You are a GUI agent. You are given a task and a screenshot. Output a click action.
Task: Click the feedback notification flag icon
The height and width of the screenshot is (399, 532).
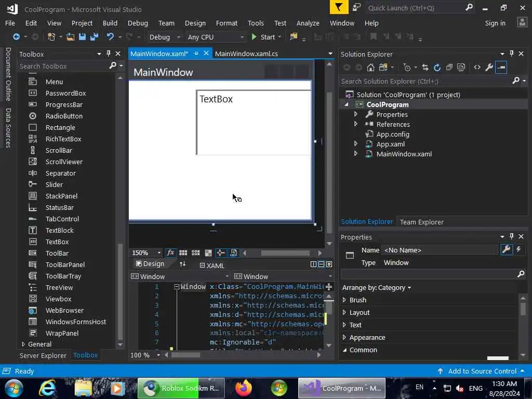(339, 7)
